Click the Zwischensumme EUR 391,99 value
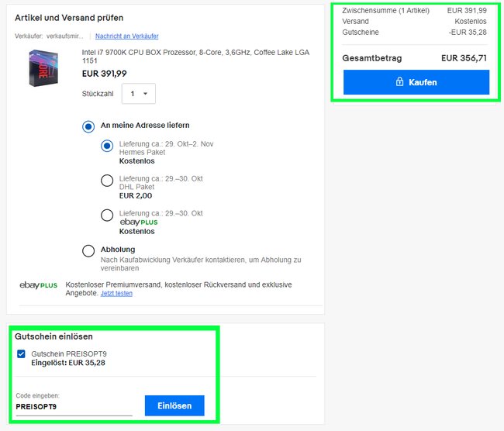Viewport: 504px width, 431px height. pos(467,10)
